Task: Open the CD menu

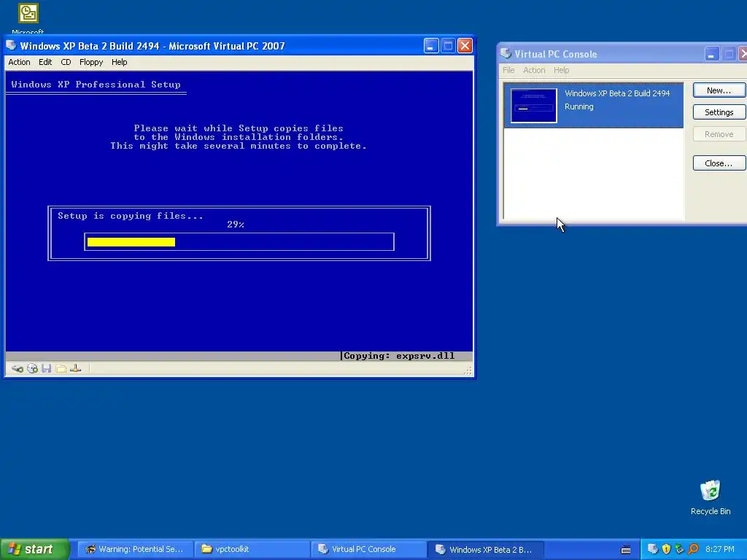Action: tap(66, 62)
